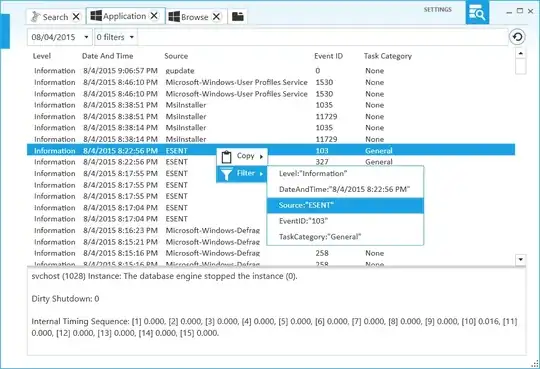Click the refresh circular arrow button
The width and height of the screenshot is (540, 369).
(517, 37)
